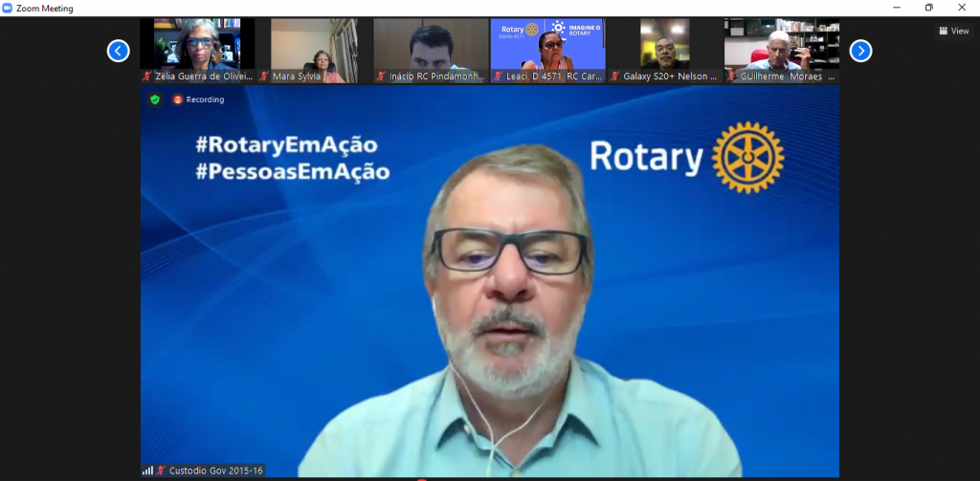The width and height of the screenshot is (980, 481).
Task: Show previous participants with left arrow
Action: point(118,51)
